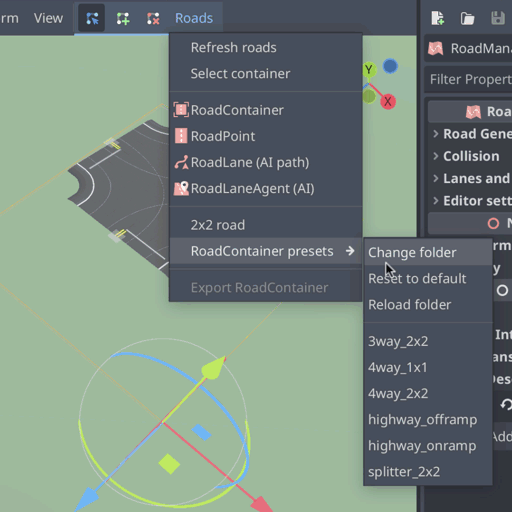Click the green Y axis gizmo handle
Screen dimensions: 512x512
pyautogui.click(x=369, y=70)
